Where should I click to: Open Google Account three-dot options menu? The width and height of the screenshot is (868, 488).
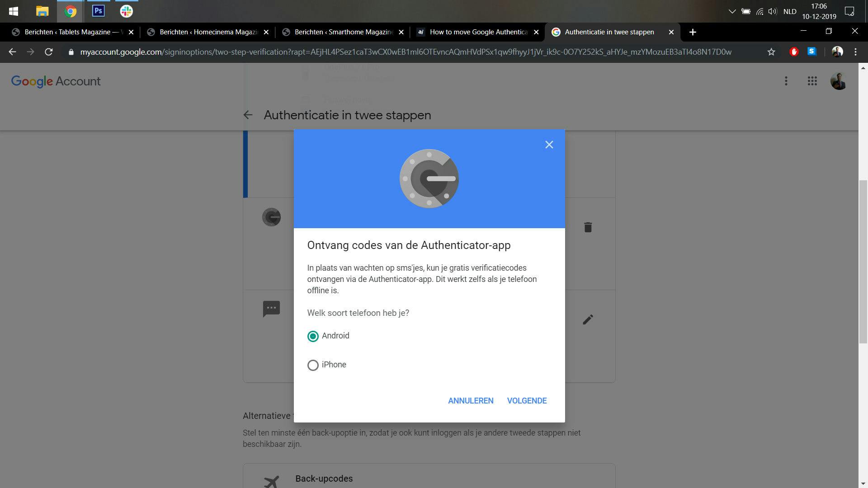786,81
